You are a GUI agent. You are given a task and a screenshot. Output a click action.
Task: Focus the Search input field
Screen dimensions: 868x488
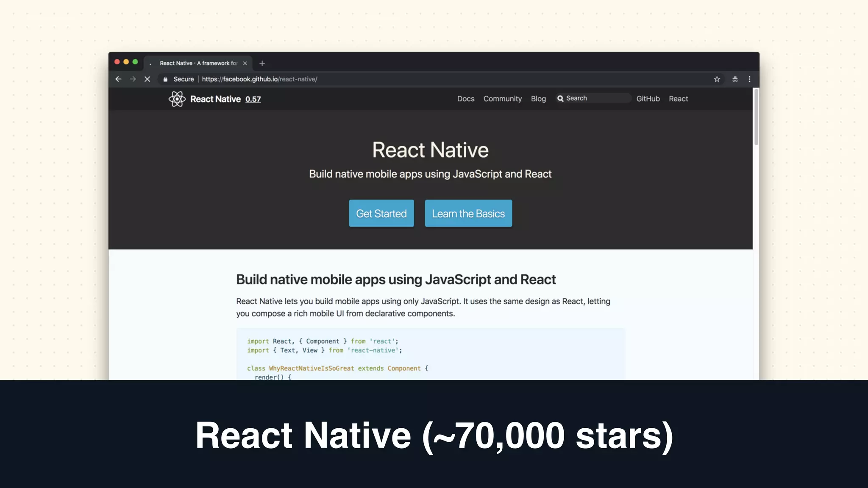(x=593, y=98)
